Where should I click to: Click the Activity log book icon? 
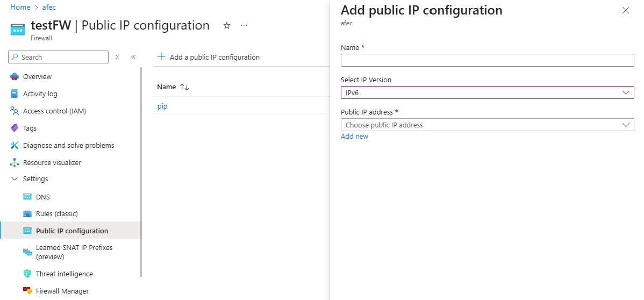click(15, 94)
